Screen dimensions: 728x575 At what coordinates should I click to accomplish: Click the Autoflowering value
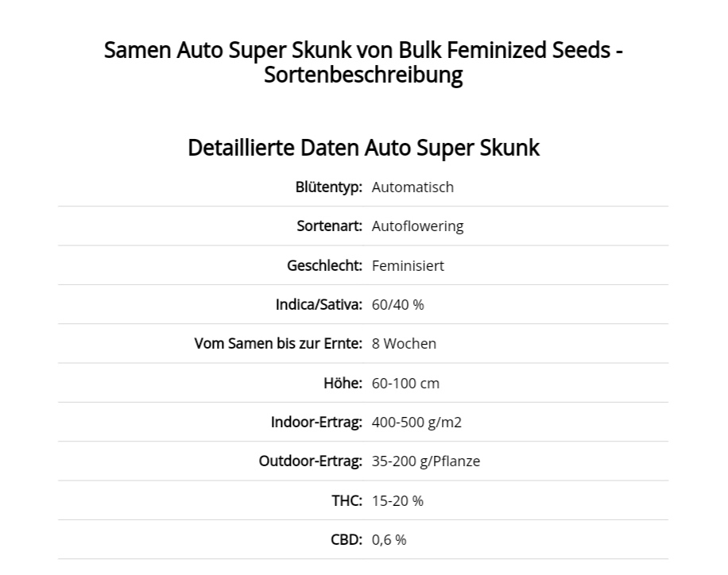417,226
